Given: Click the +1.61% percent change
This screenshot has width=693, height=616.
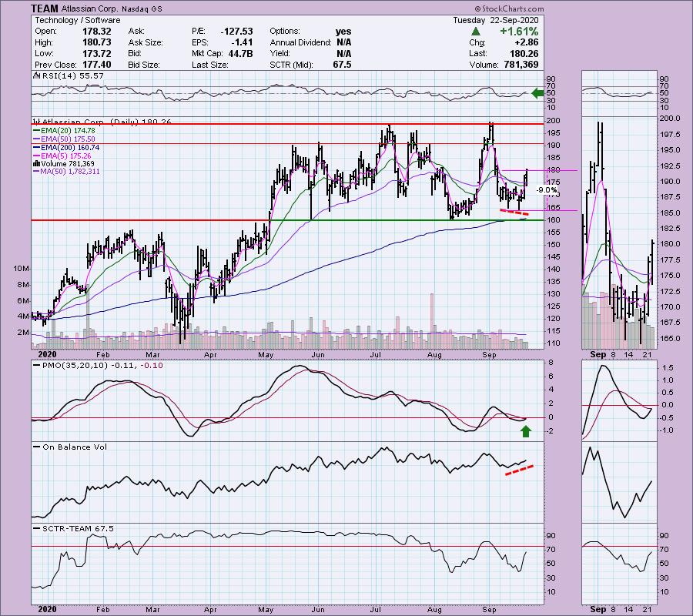Looking at the screenshot, I should point(519,32).
